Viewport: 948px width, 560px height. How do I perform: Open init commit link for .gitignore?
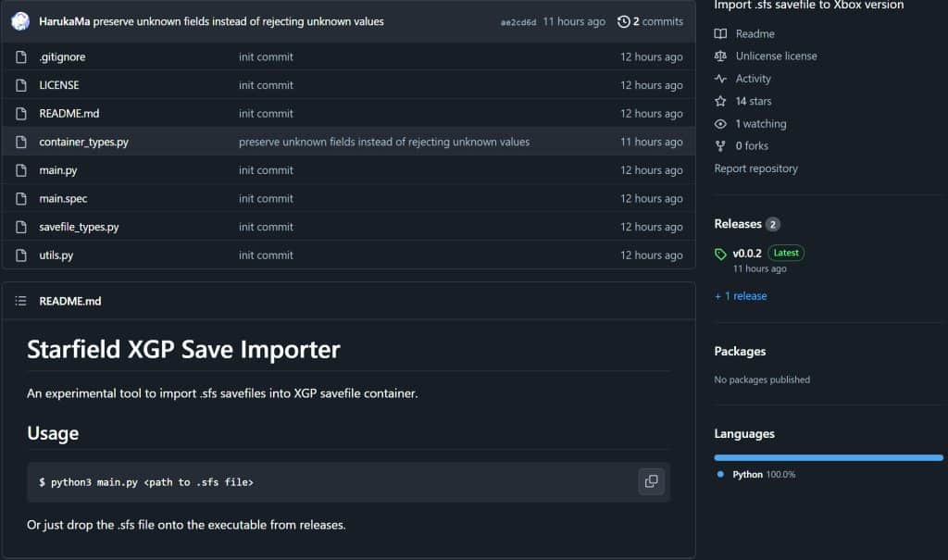coord(266,56)
